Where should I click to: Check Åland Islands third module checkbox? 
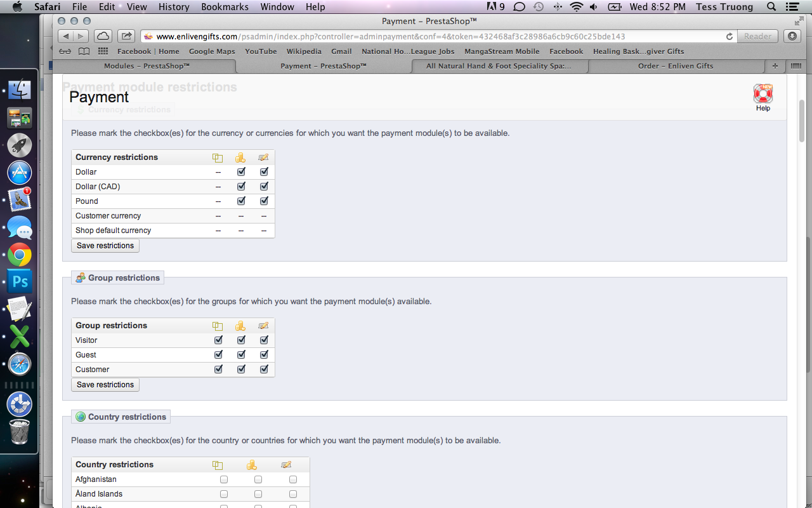pos(293,494)
